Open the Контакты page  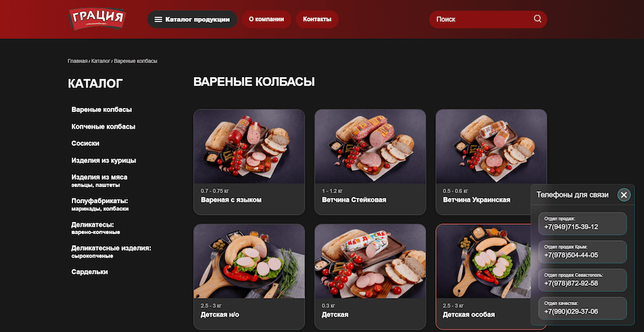coord(317,19)
